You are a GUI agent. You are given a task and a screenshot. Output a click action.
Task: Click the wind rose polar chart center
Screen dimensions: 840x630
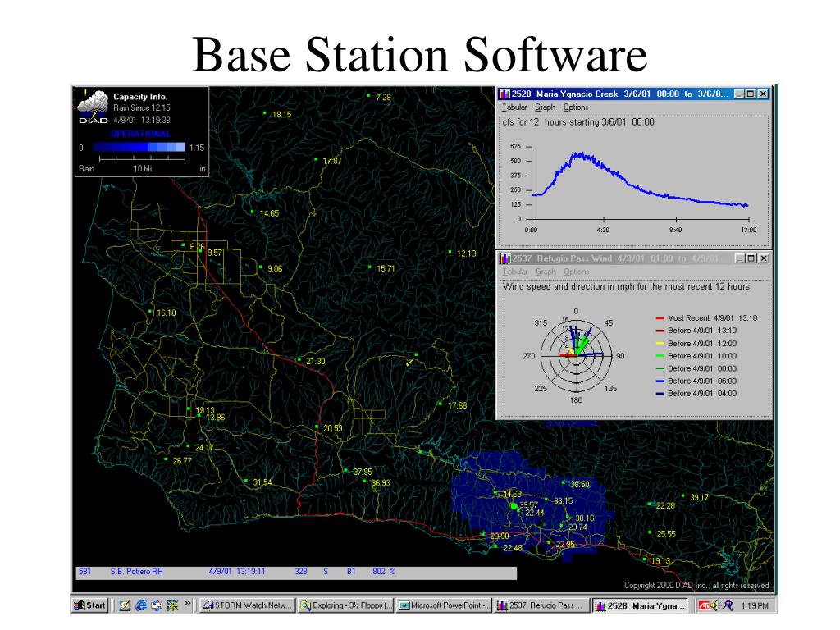(576, 355)
